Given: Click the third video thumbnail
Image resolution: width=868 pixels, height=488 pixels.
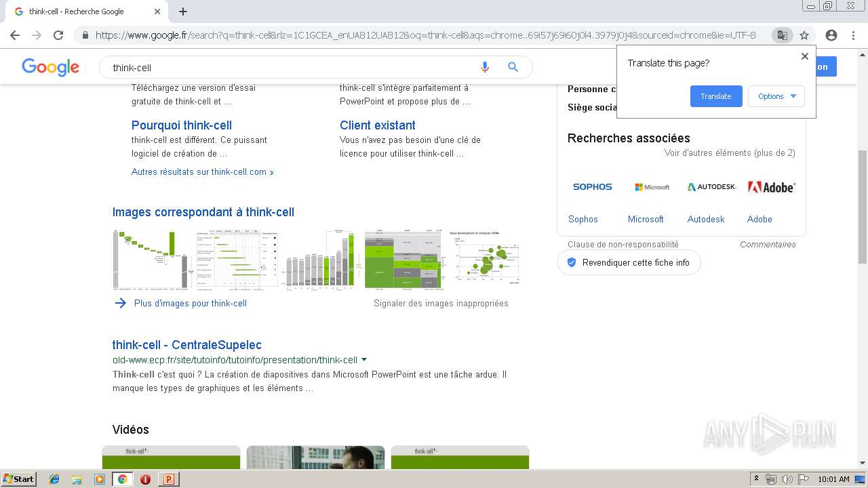Looking at the screenshot, I should [x=460, y=457].
